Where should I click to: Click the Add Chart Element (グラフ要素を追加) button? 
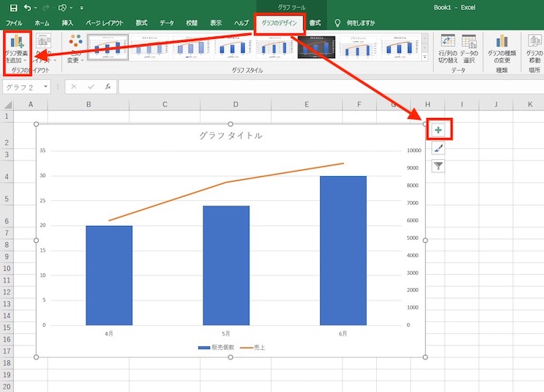(17, 50)
